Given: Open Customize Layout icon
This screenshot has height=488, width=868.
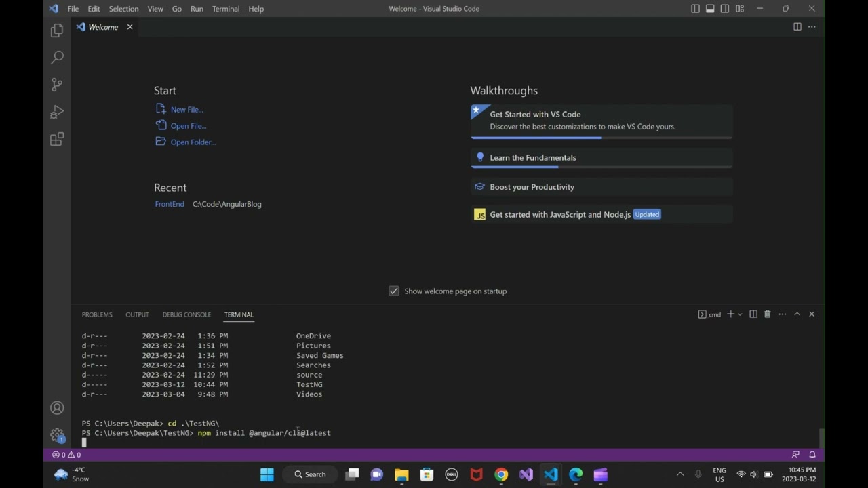Looking at the screenshot, I should tap(740, 9).
